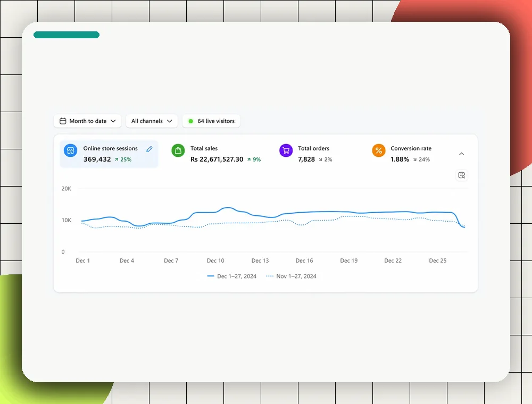
Task: View the 64 live visitors button
Action: pyautogui.click(x=211, y=121)
